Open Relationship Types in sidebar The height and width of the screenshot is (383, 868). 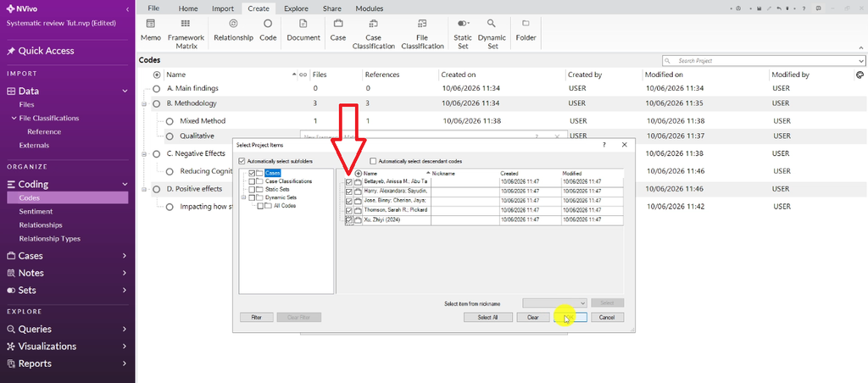point(50,239)
